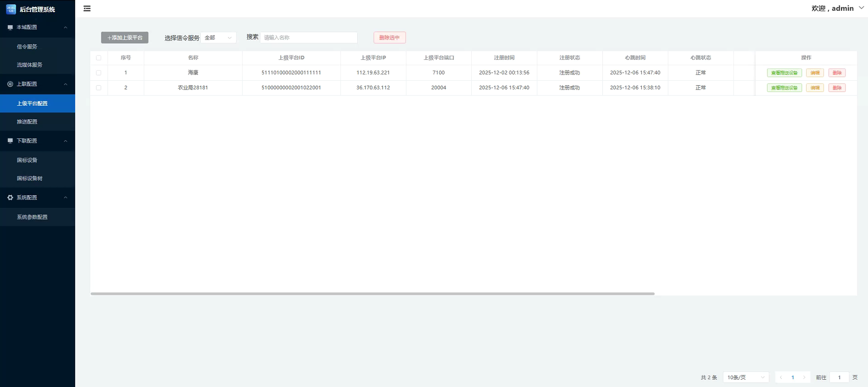This screenshot has height=387, width=868.
Task: Open the 10条/页 page size dropdown
Action: point(745,377)
